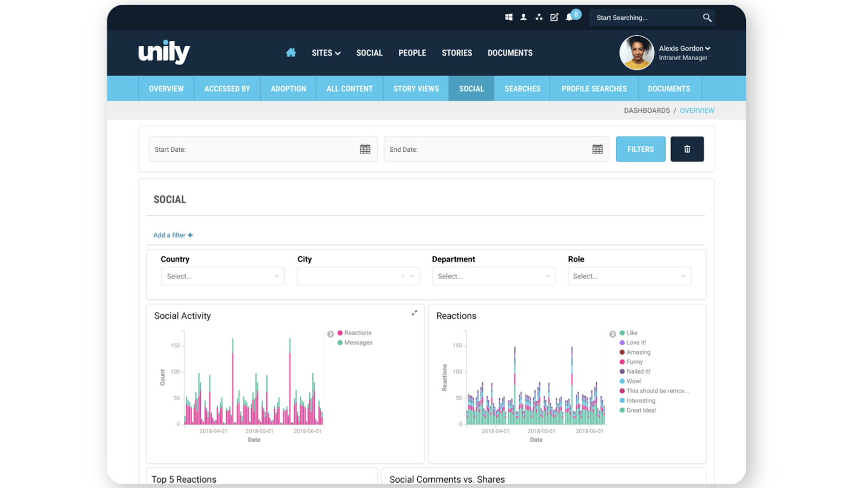Viewport: 868px width, 488px height.
Task: Click Alexis Gordon's profile photo
Action: 636,53
